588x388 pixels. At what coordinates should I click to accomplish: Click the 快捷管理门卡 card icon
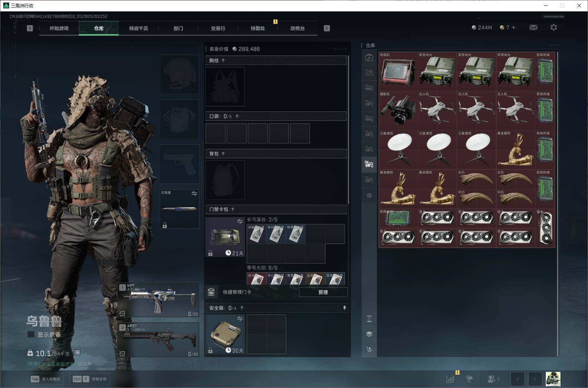(211, 292)
